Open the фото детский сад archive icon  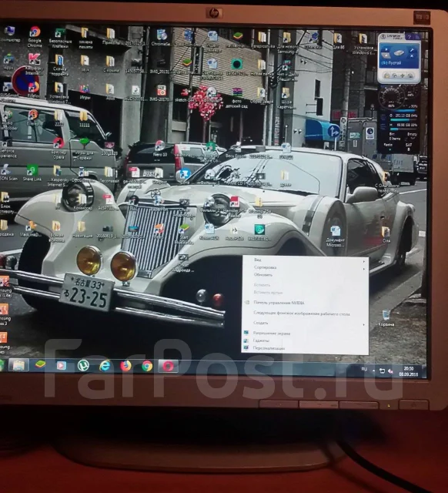pyautogui.click(x=237, y=98)
